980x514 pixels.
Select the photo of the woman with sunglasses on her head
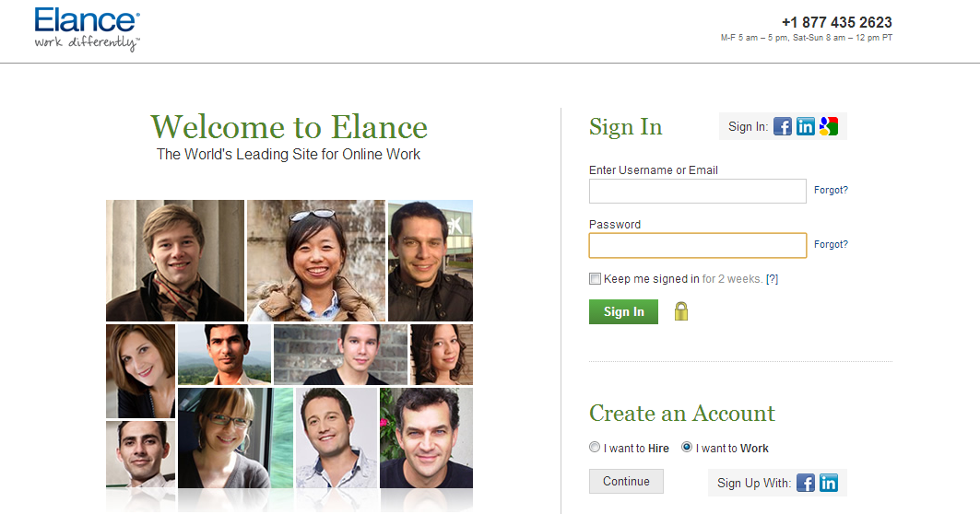316,261
